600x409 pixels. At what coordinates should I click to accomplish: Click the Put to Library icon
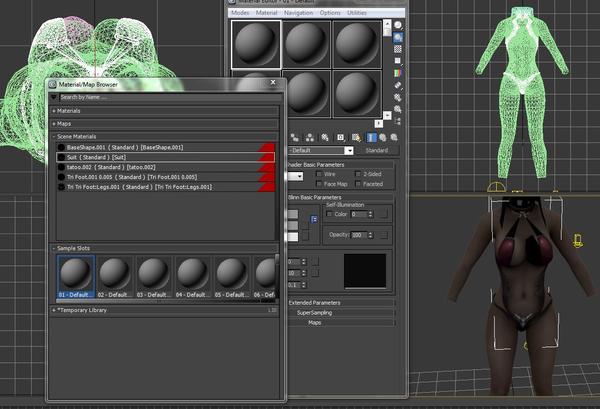[x=325, y=137]
